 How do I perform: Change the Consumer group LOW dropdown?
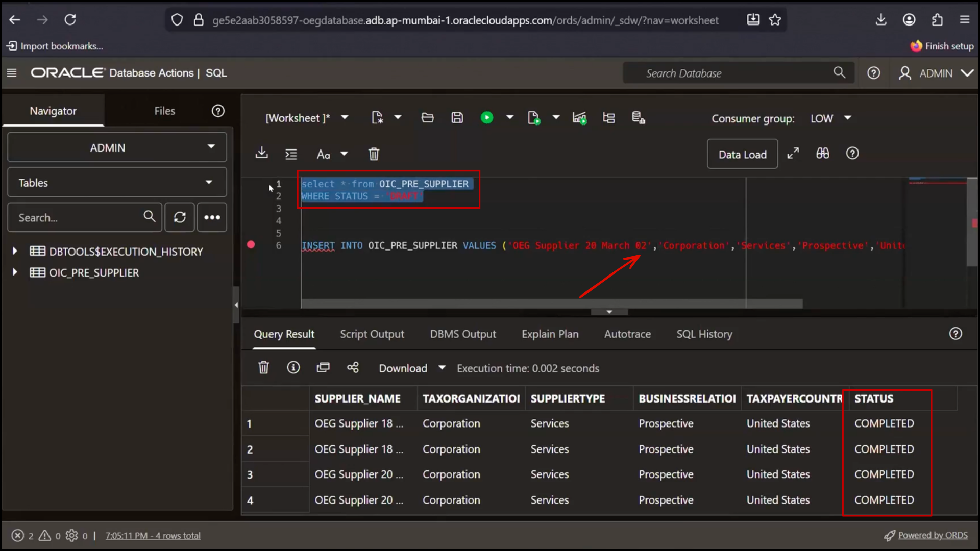(830, 118)
